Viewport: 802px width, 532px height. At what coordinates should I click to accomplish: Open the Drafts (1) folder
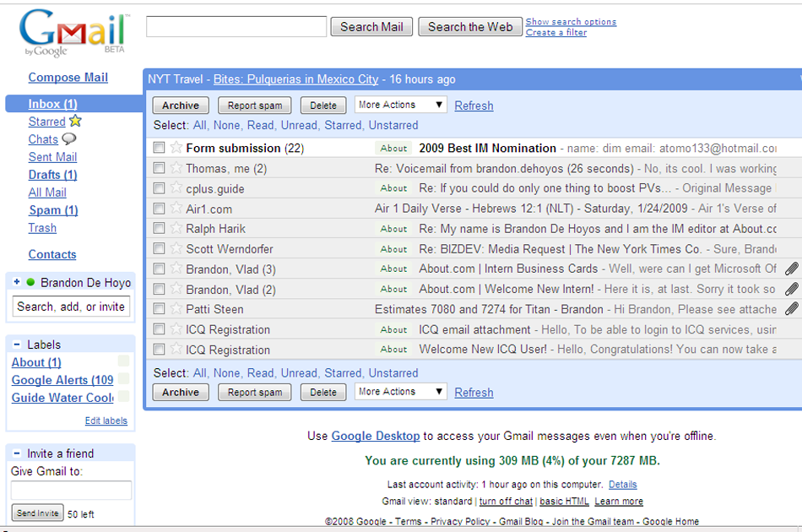click(52, 175)
